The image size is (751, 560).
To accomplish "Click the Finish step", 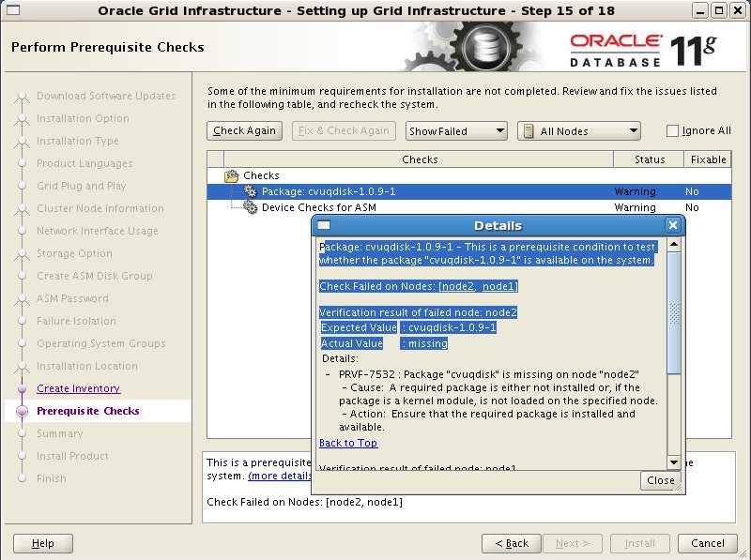I will coord(52,478).
